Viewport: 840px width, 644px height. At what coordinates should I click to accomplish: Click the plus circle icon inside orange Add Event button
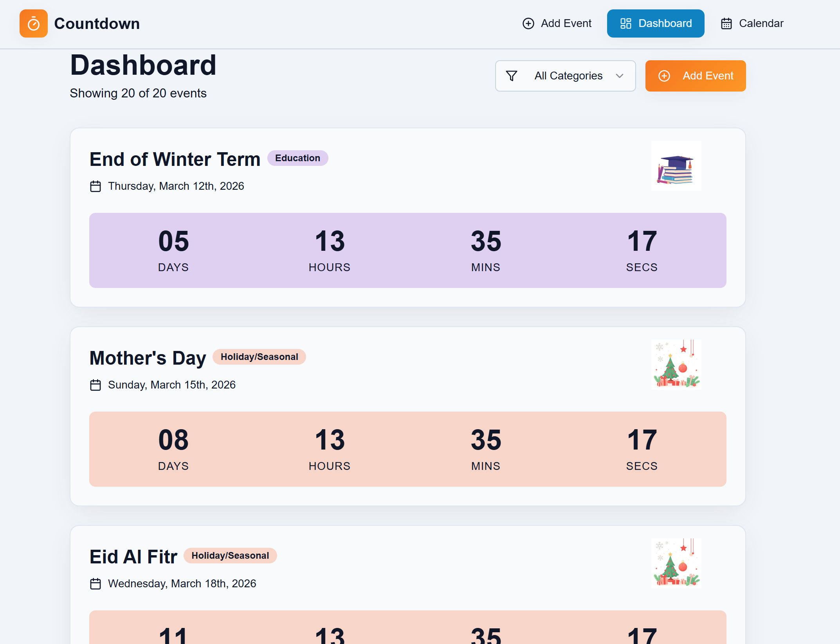(664, 76)
